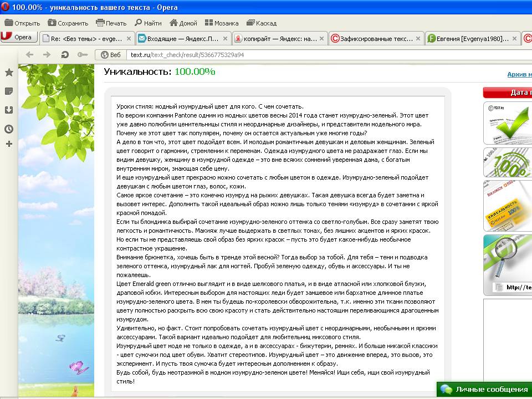Close the Евгения [Evgenya1980] tab
The height and width of the screenshot is (399, 532).
tap(514, 39)
